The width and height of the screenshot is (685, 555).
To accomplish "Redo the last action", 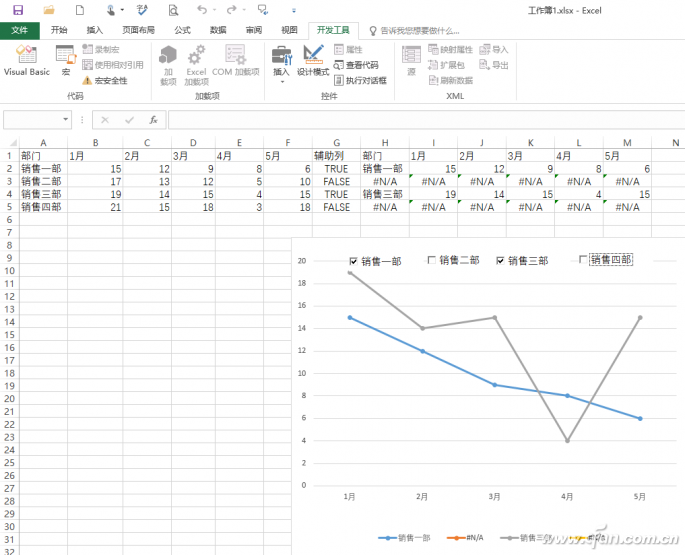I will click(232, 10).
